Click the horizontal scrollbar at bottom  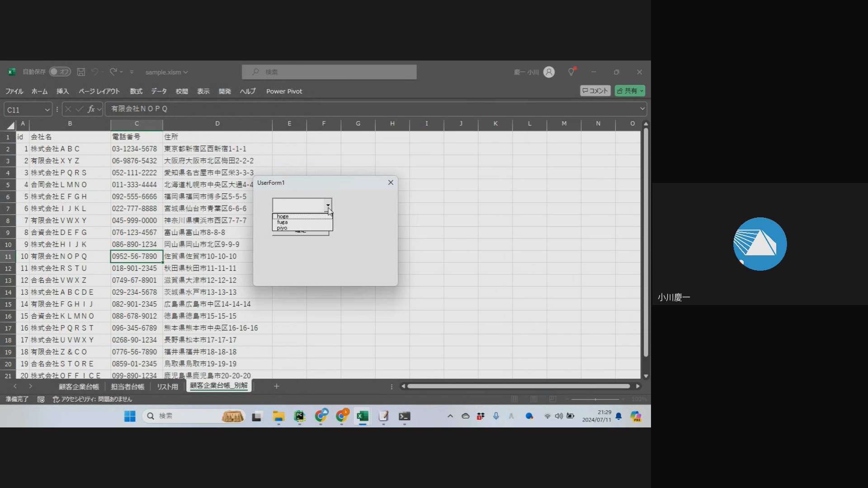(518, 386)
